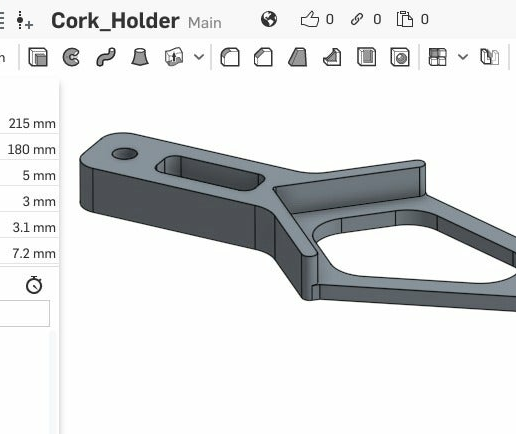Click the filter input field below stopwatch
This screenshot has height=434, width=516.
point(25,313)
